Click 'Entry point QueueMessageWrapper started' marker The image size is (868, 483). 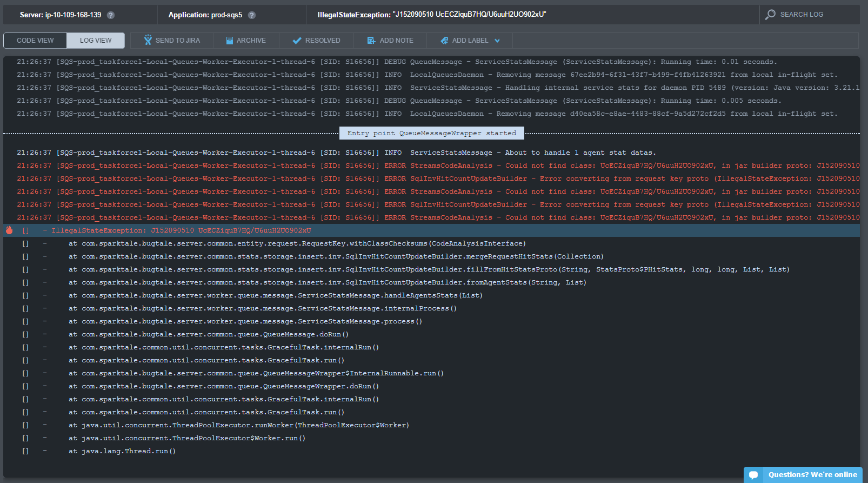pos(432,133)
